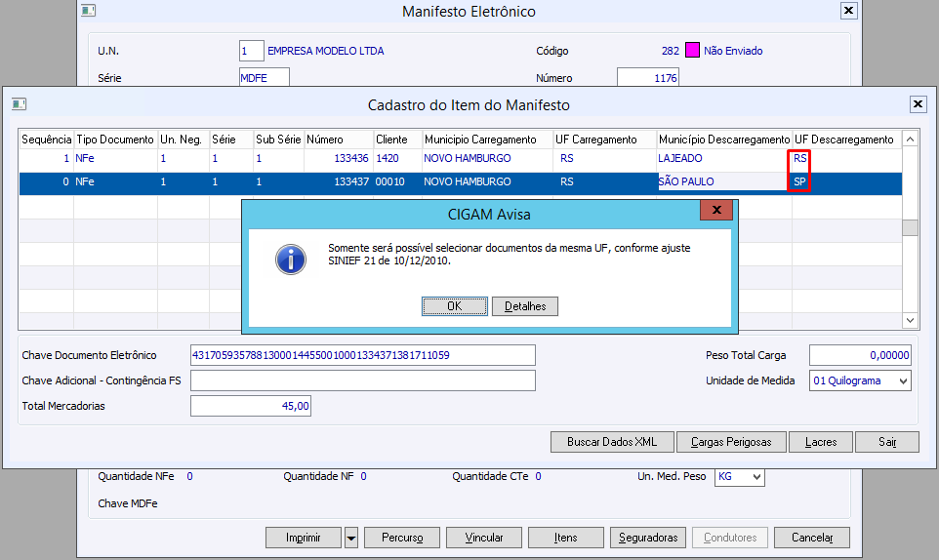
Task: Open Detalhes of the warning message
Action: pos(525,306)
